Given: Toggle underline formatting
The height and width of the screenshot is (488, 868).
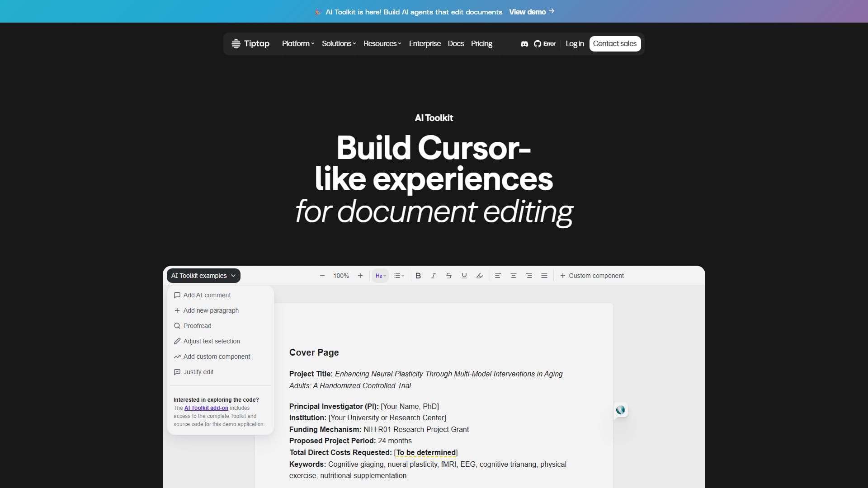Looking at the screenshot, I should (x=464, y=276).
